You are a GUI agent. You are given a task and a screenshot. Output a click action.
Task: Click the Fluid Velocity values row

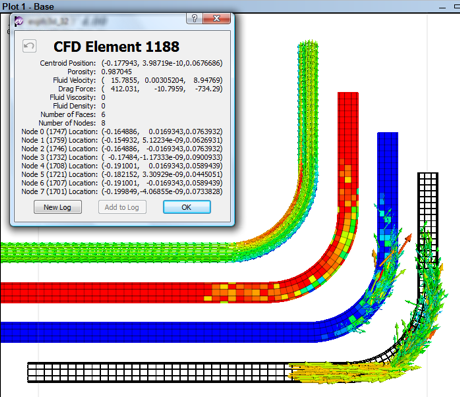point(162,80)
